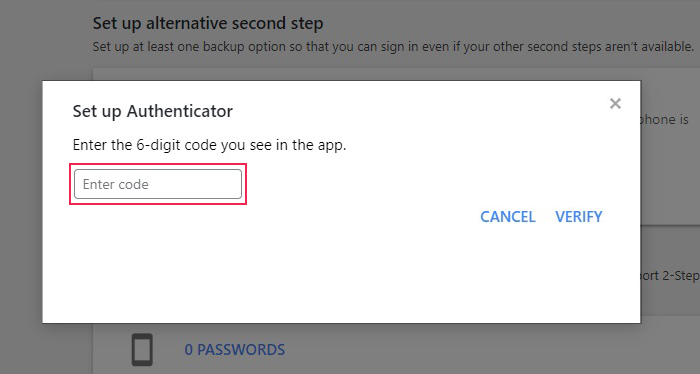Click the "Set up alternative second step" heading
This screenshot has width=700, height=374.
208,24
